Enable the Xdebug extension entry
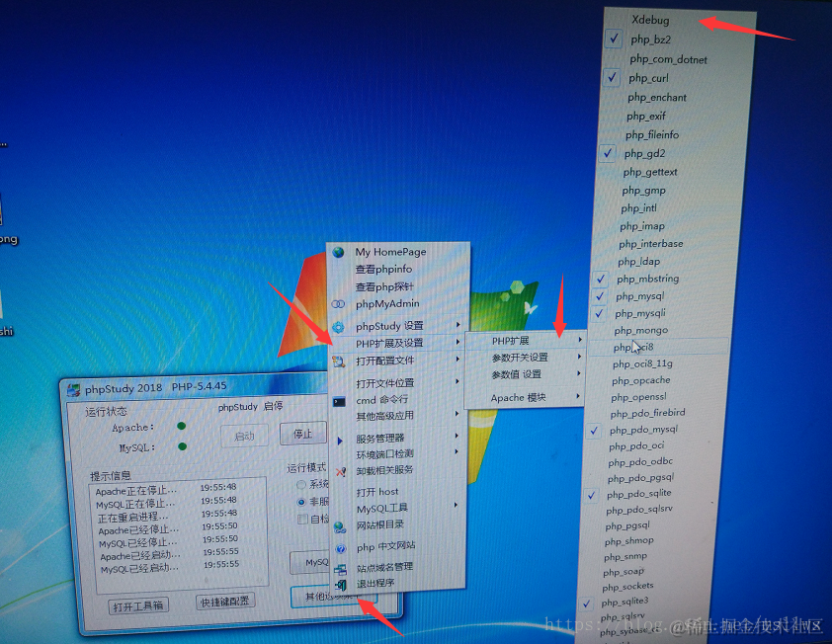The height and width of the screenshot is (644, 832). pyautogui.click(x=650, y=20)
